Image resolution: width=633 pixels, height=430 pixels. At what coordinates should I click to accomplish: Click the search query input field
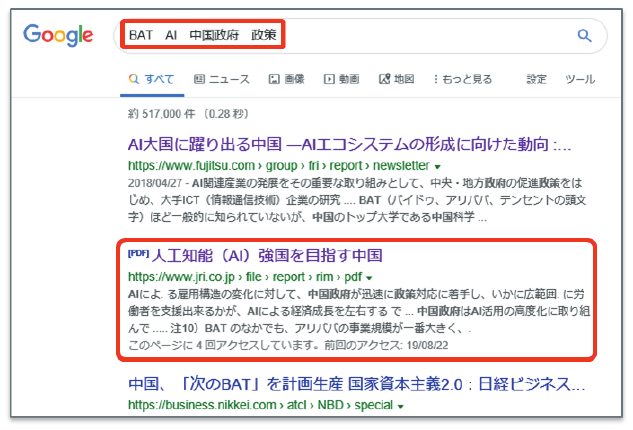click(360, 36)
